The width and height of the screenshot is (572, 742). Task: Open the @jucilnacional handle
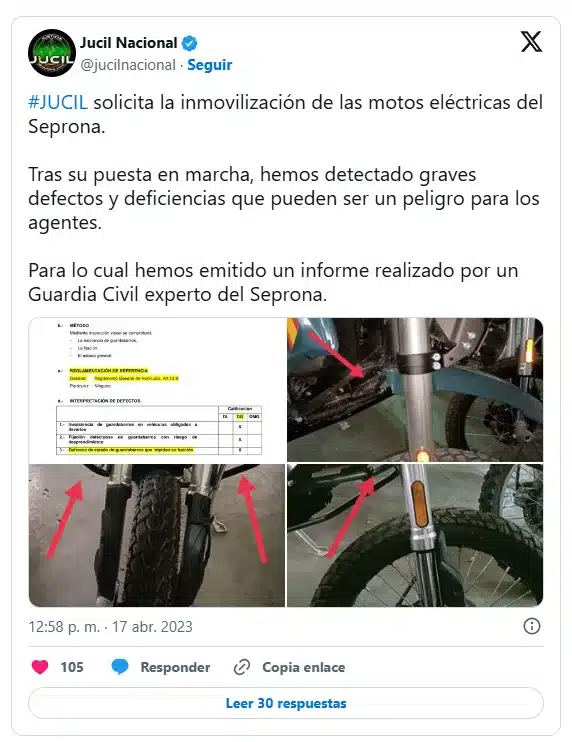point(128,65)
